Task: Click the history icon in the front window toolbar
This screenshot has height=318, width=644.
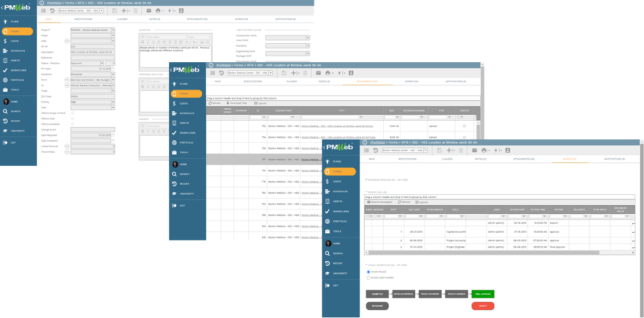Action: tap(376, 150)
